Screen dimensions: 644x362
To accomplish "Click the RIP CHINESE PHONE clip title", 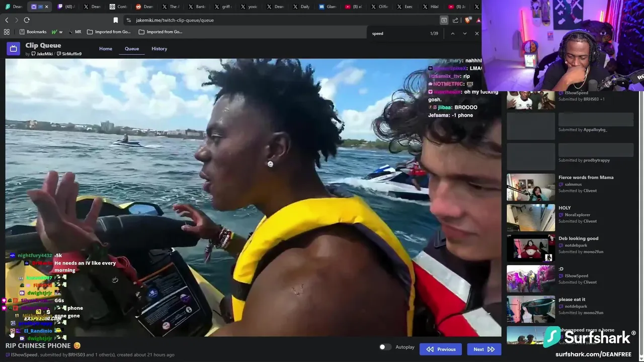I will (43, 345).
